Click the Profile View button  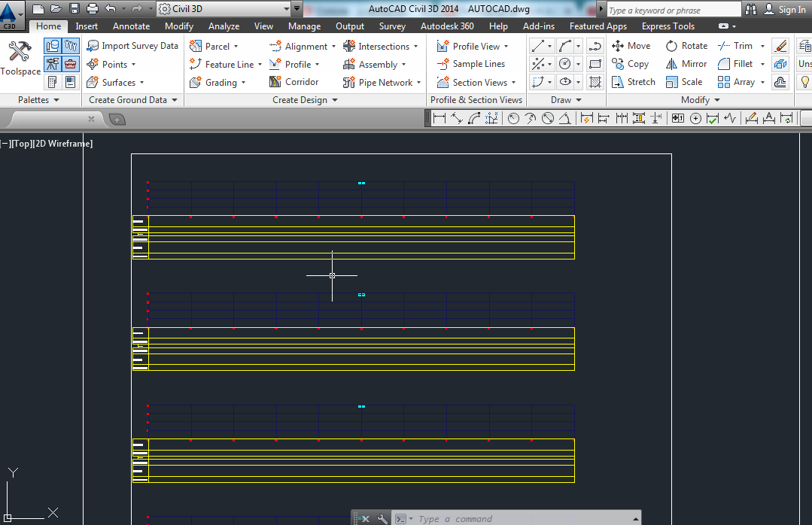tap(476, 45)
